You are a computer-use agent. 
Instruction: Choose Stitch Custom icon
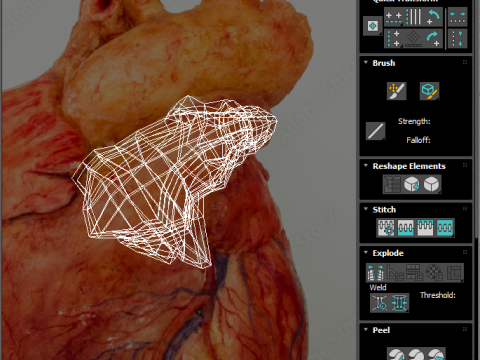[x=445, y=228]
